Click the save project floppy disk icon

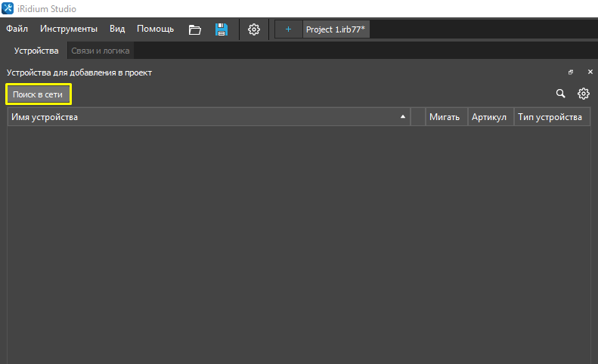(222, 29)
